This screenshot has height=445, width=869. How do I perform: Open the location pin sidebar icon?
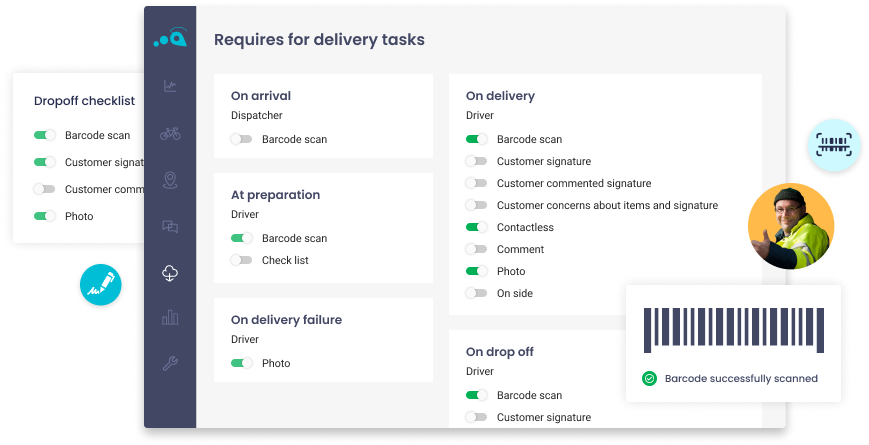pos(170,180)
